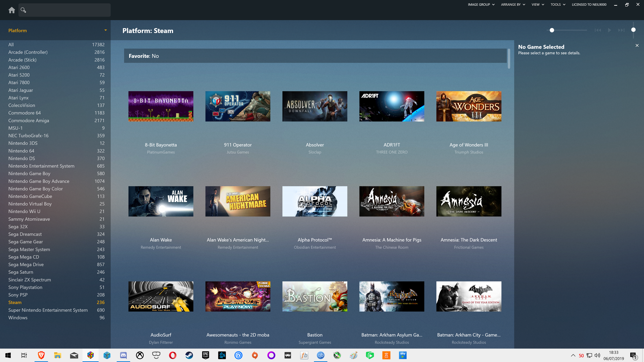Viewport: 644px width, 362px height.
Task: Go to the LaunchBox home icon
Action: click(12, 10)
